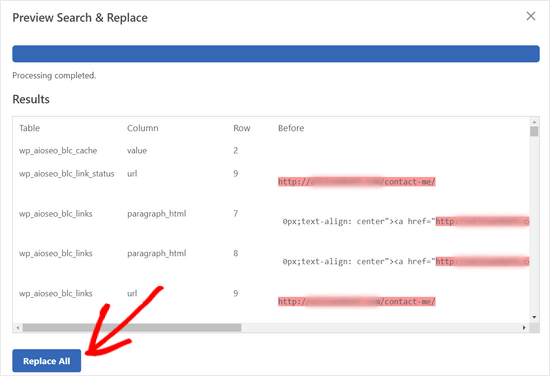Select the Column header label
This screenshot has height=376, width=550.
(x=142, y=128)
